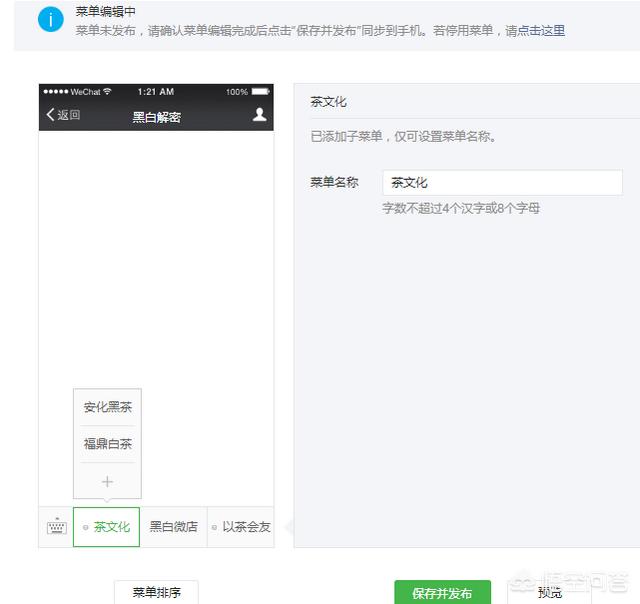Select the 以茶会友 menu tab
Screen dimensions: 640x604
pos(241,527)
